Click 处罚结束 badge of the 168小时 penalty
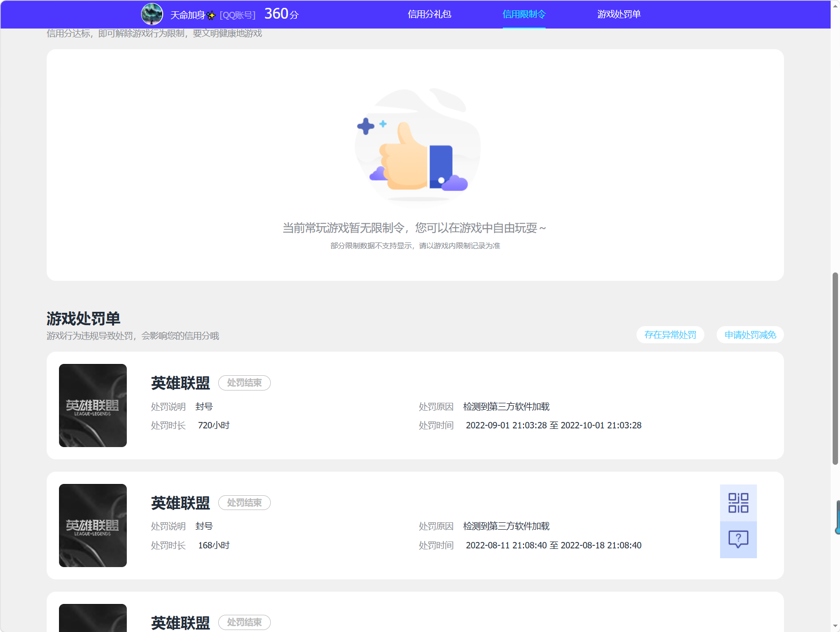The height and width of the screenshot is (632, 840). pos(244,503)
